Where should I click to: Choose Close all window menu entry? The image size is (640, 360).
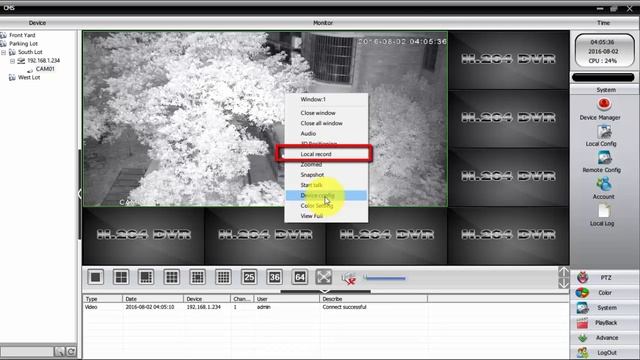pos(326,123)
